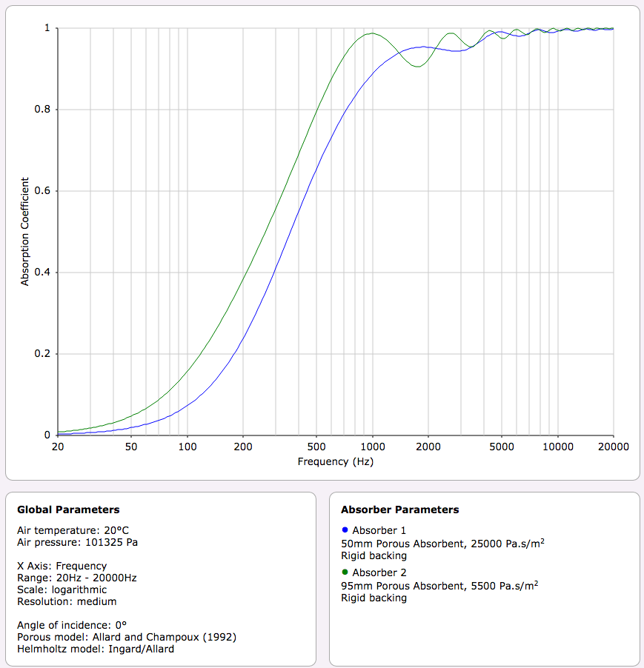Click 'Porous model: Allard and Champoux (1992)'
644x668 pixels.
127,637
